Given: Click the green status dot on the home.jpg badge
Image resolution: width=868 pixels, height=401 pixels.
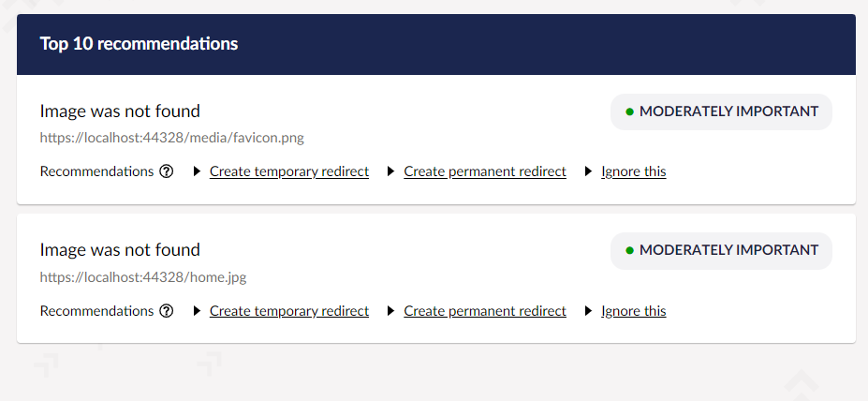Looking at the screenshot, I should pyautogui.click(x=630, y=250).
